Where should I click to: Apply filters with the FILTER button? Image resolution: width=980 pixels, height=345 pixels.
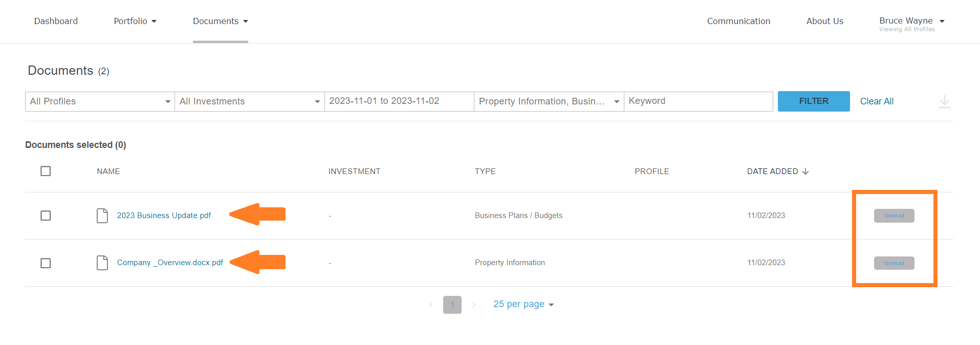814,101
